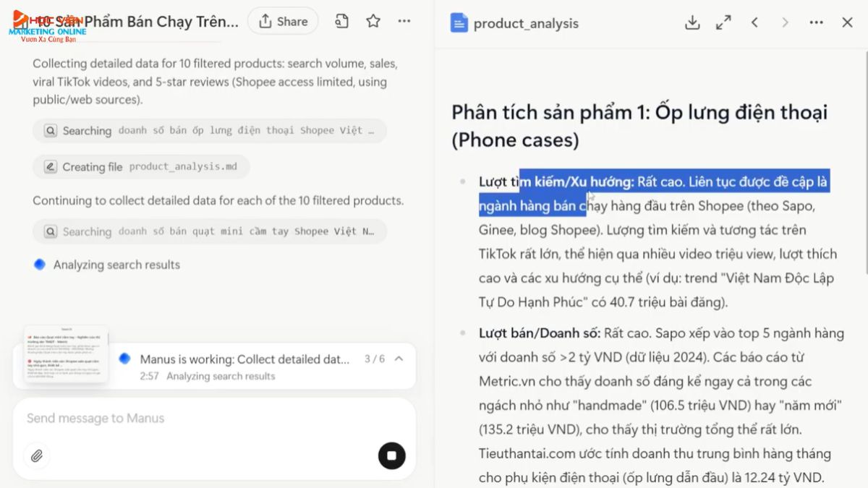
Task: Star this task as favorite
Action: point(373,22)
